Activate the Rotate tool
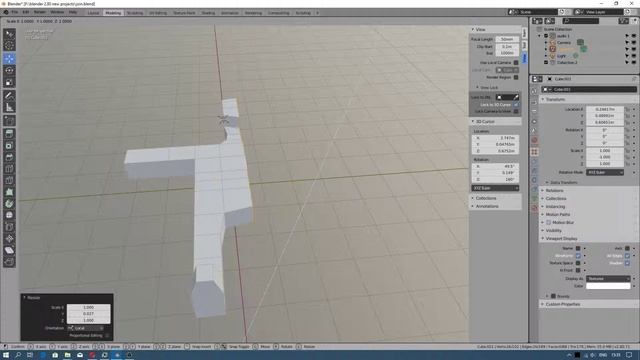The width and height of the screenshot is (640, 360). click(9, 70)
